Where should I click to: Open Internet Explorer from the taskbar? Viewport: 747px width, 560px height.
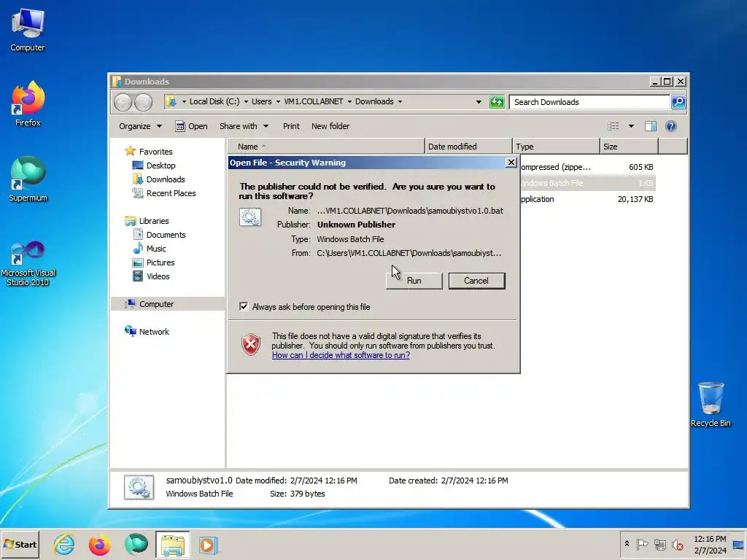coord(64,544)
